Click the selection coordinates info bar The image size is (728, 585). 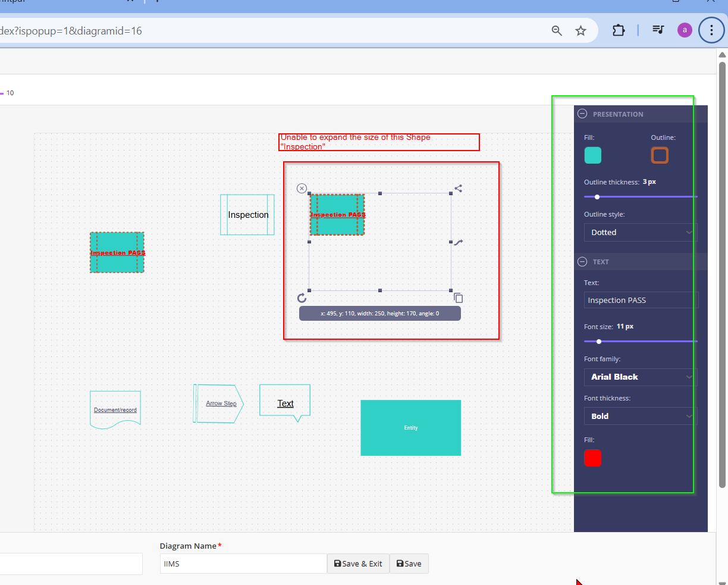(380, 313)
